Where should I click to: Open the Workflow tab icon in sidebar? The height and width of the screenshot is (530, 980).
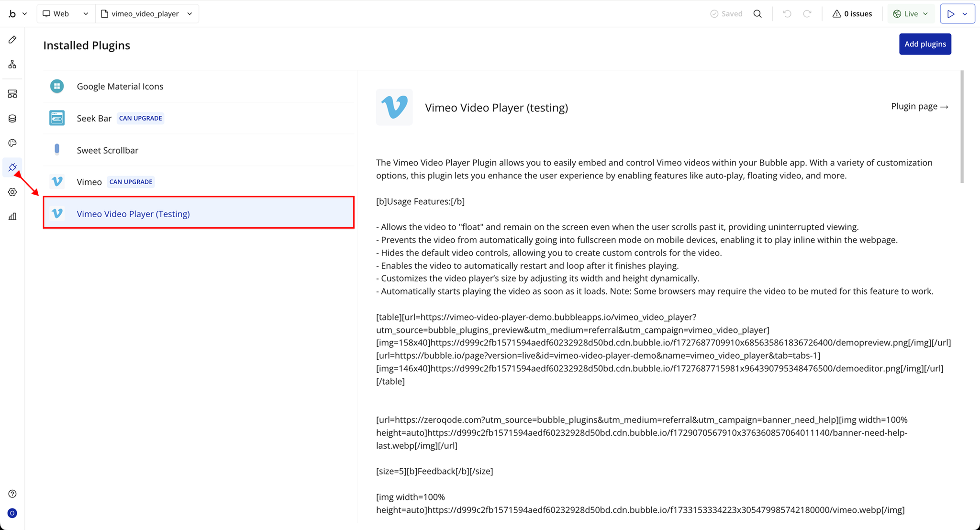(x=12, y=64)
